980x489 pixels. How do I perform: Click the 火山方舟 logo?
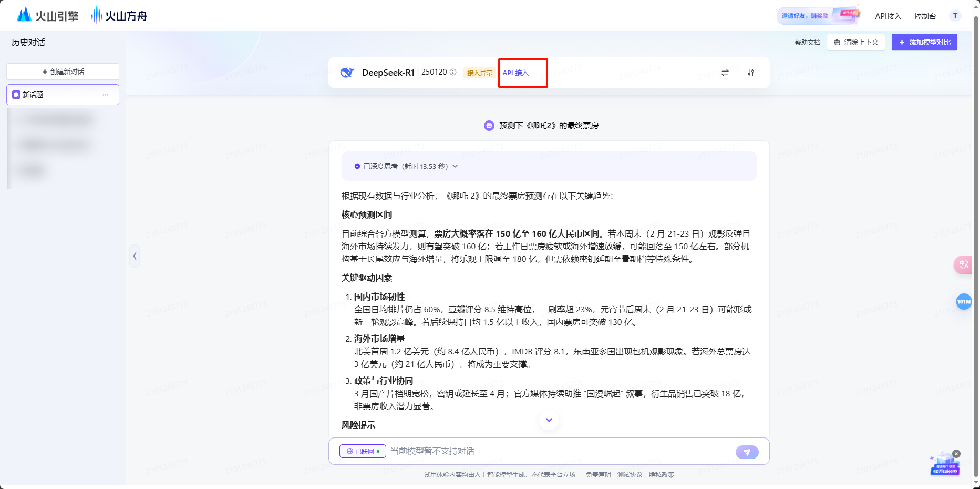coord(119,15)
